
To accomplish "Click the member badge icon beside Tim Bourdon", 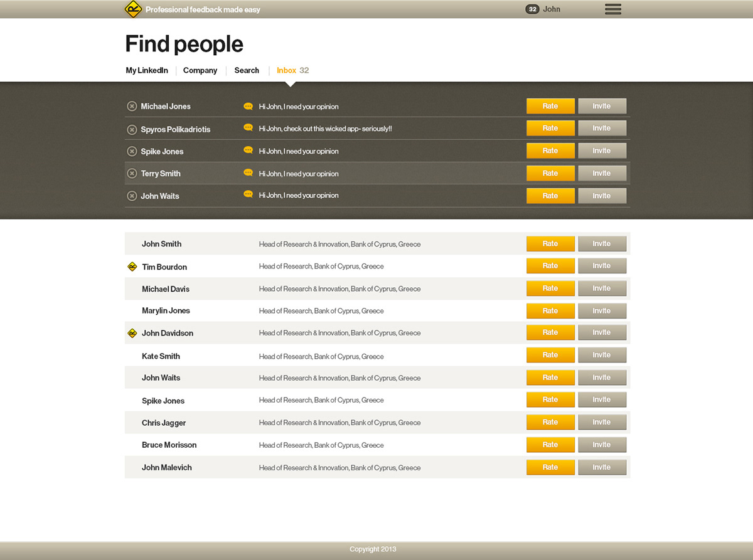I will point(132,267).
